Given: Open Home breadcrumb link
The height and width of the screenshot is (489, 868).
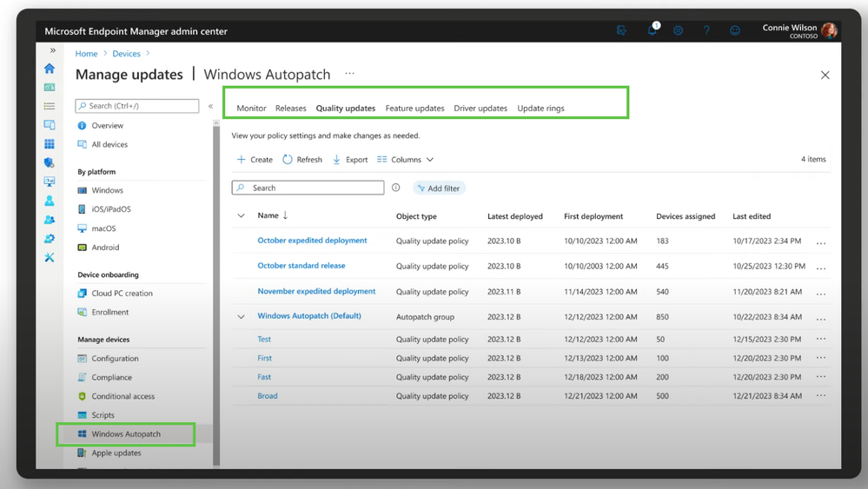Looking at the screenshot, I should pos(86,54).
